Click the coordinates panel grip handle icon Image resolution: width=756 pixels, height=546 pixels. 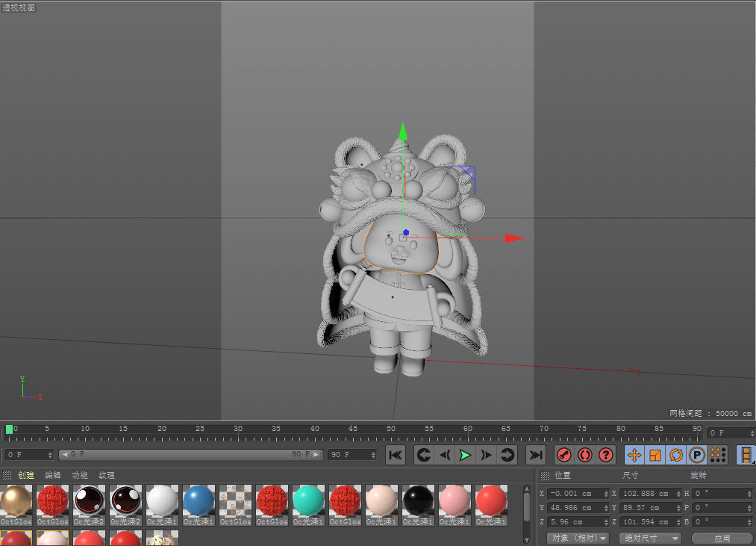click(545, 476)
